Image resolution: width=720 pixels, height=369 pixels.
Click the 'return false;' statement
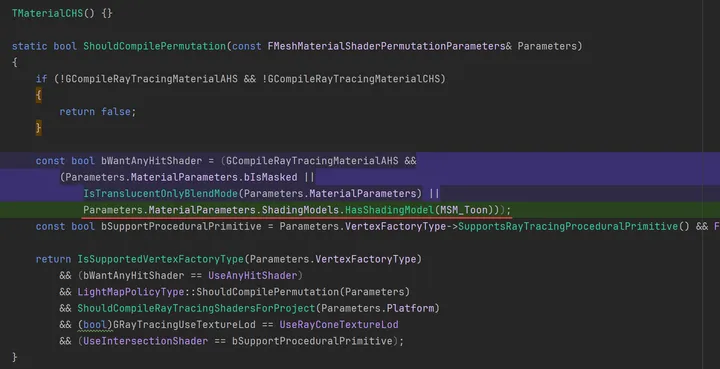(98, 112)
